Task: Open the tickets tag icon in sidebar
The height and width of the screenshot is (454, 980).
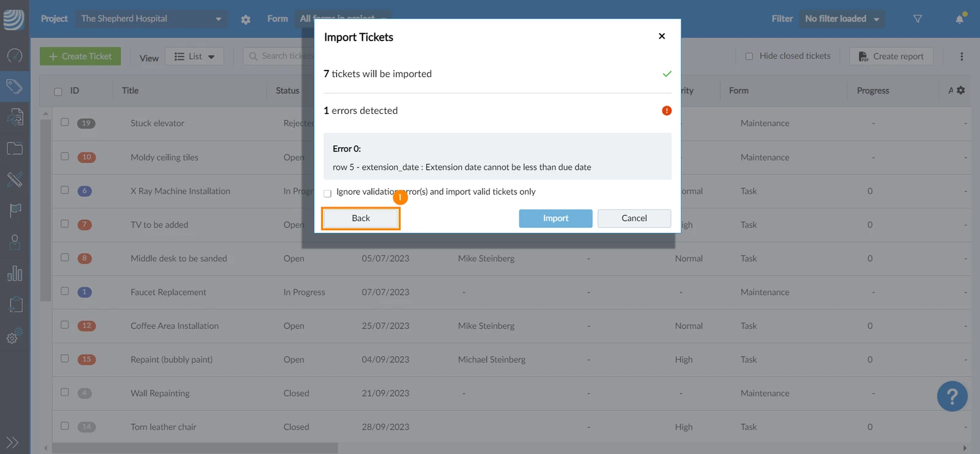Action: [15, 86]
